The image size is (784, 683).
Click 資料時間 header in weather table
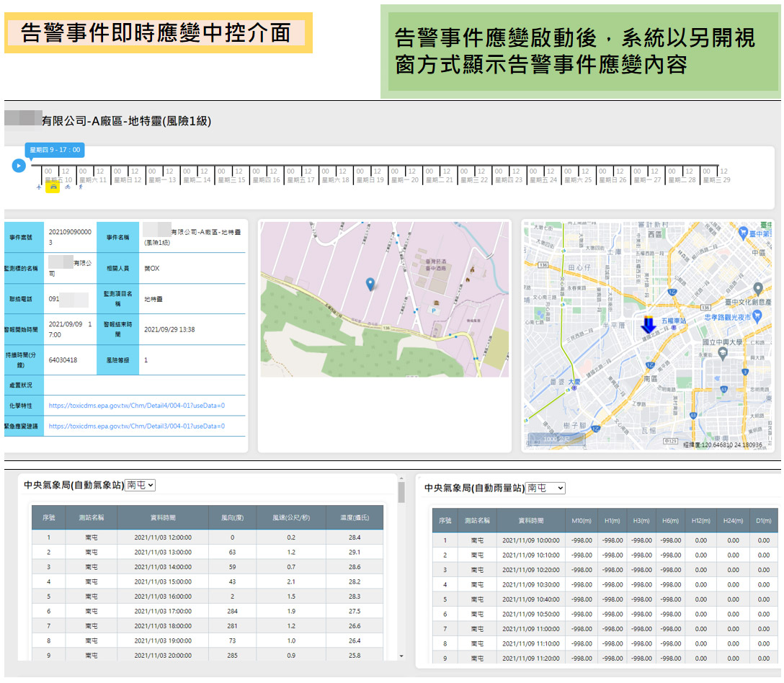163,517
